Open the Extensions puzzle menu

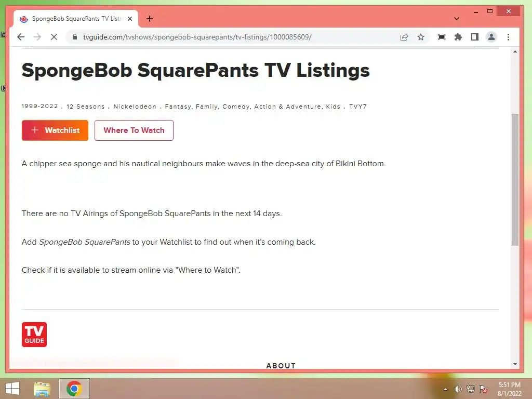458,37
